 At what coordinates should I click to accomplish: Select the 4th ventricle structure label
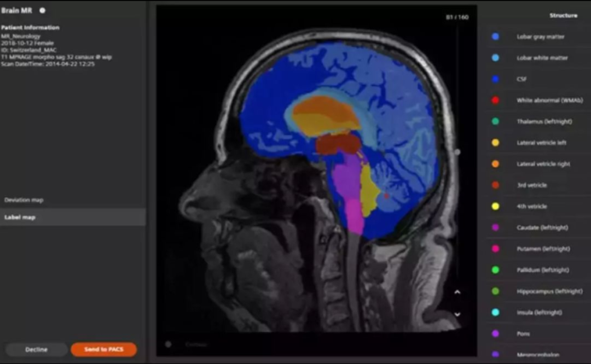pos(531,207)
